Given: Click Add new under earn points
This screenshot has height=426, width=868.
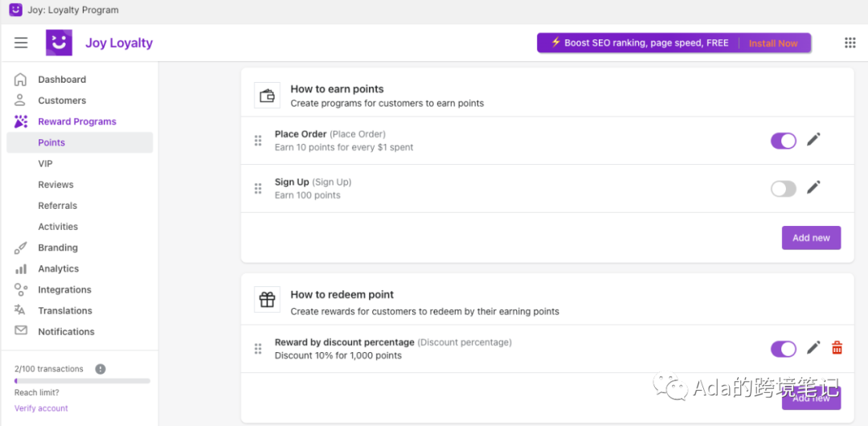Looking at the screenshot, I should [x=811, y=238].
